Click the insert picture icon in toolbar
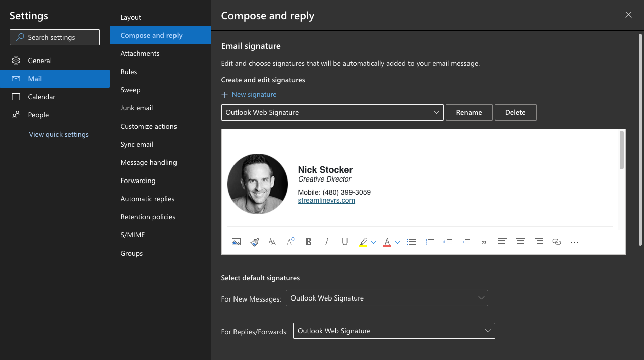 (236, 242)
